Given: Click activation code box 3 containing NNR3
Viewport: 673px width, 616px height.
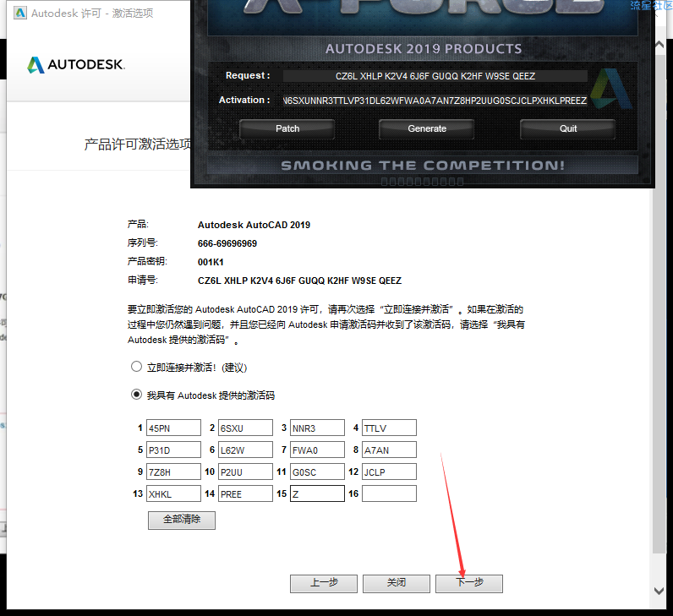Looking at the screenshot, I should tap(317, 428).
